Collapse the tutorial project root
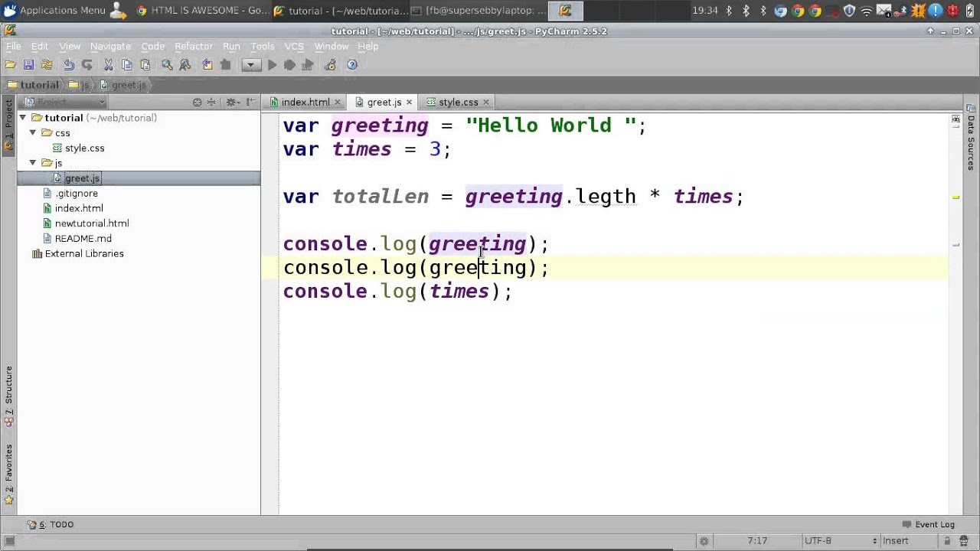The height and width of the screenshot is (551, 980). (23, 118)
